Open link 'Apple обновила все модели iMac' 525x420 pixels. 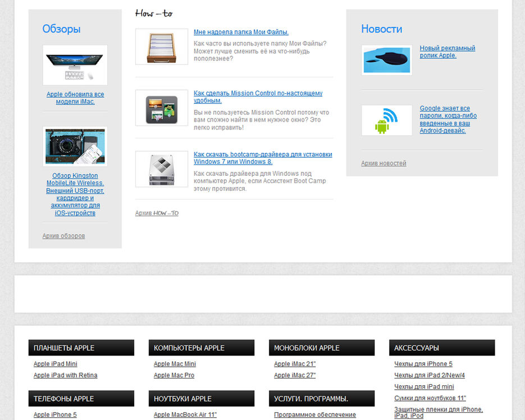pyautogui.click(x=75, y=98)
